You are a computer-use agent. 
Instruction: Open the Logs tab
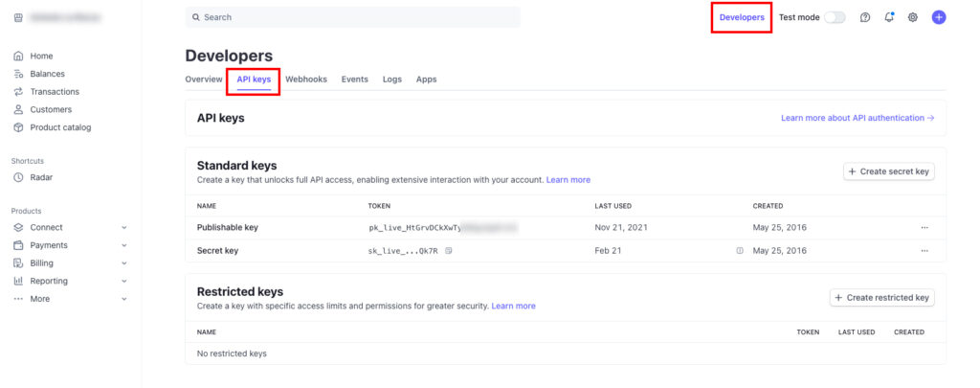click(x=391, y=80)
